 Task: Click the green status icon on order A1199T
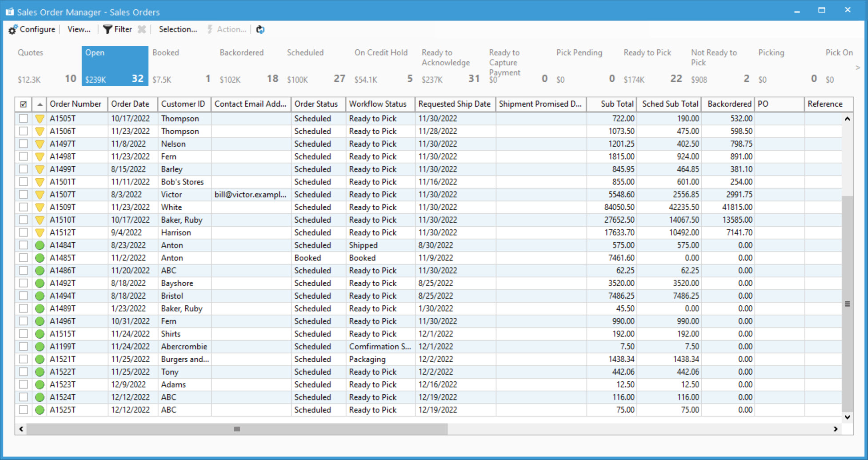40,346
